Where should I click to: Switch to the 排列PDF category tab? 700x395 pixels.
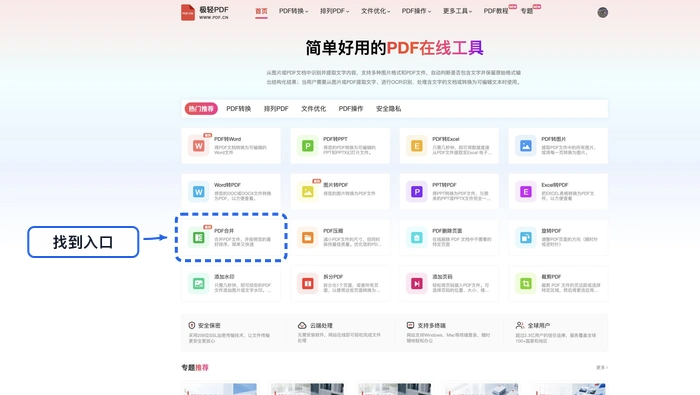(276, 108)
